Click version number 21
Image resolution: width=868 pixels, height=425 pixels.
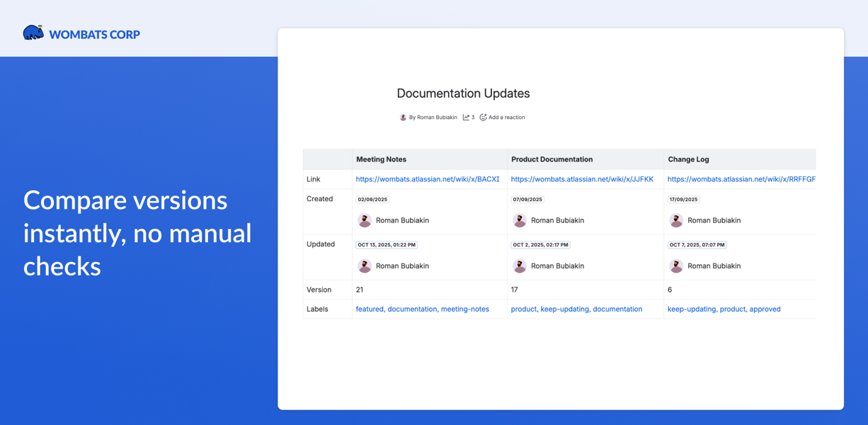[x=360, y=290]
